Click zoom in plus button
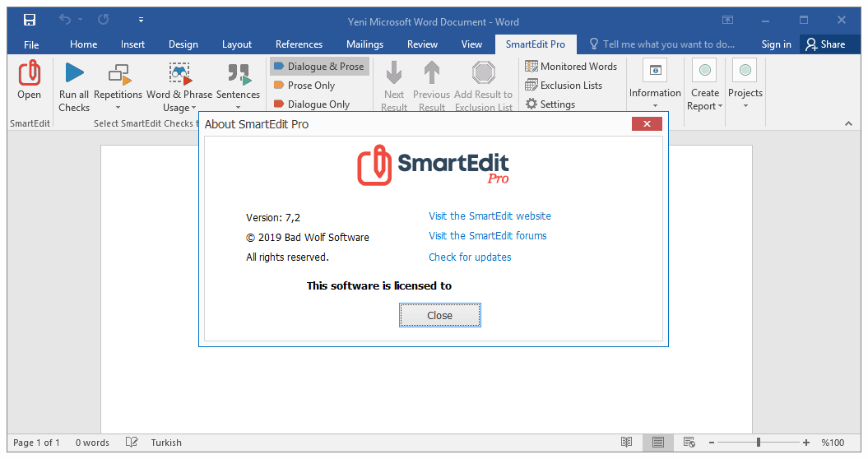 806,443
